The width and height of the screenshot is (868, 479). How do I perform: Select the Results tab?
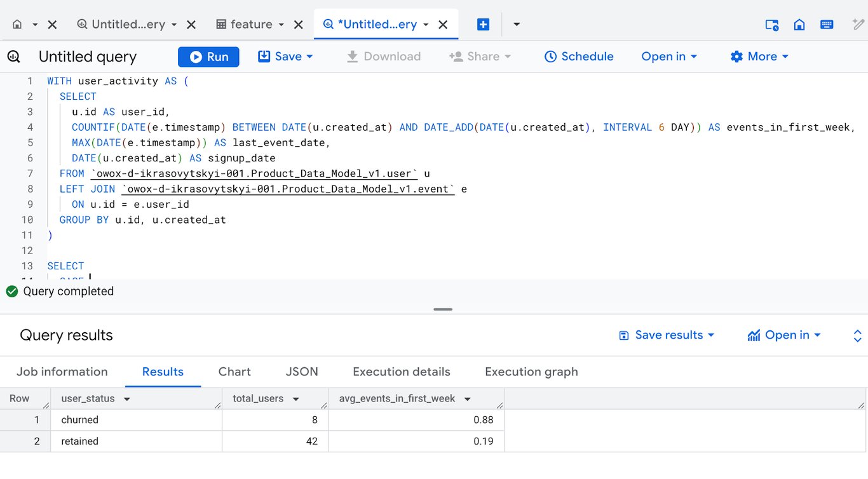click(x=163, y=372)
